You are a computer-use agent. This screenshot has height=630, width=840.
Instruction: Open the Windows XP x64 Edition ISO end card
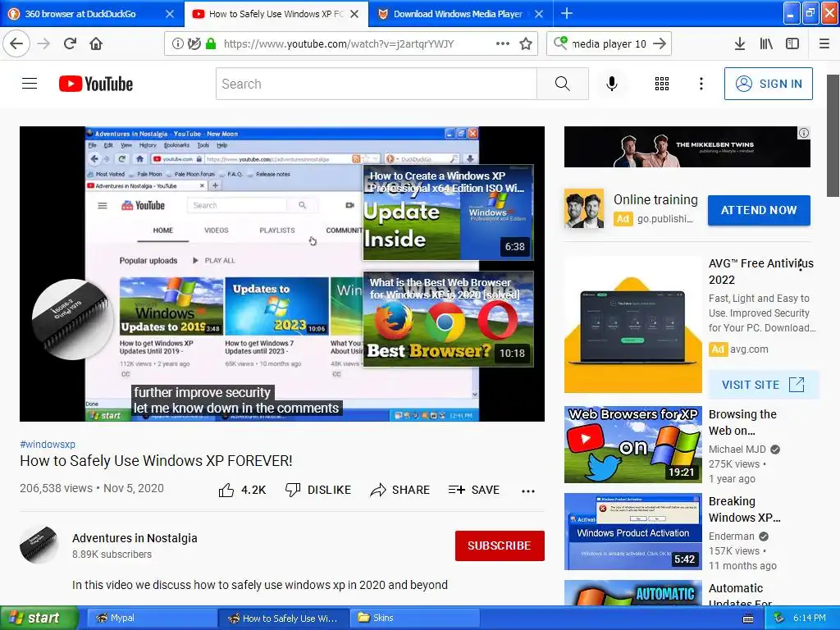click(448, 212)
